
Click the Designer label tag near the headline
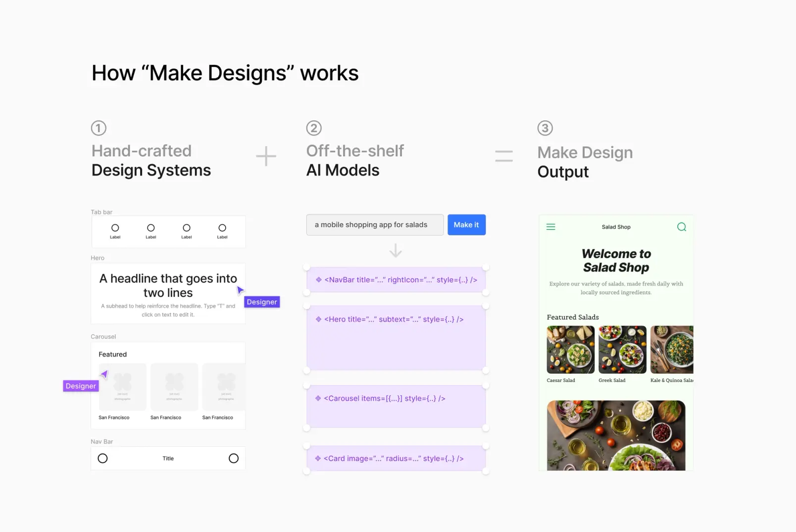coord(262,302)
